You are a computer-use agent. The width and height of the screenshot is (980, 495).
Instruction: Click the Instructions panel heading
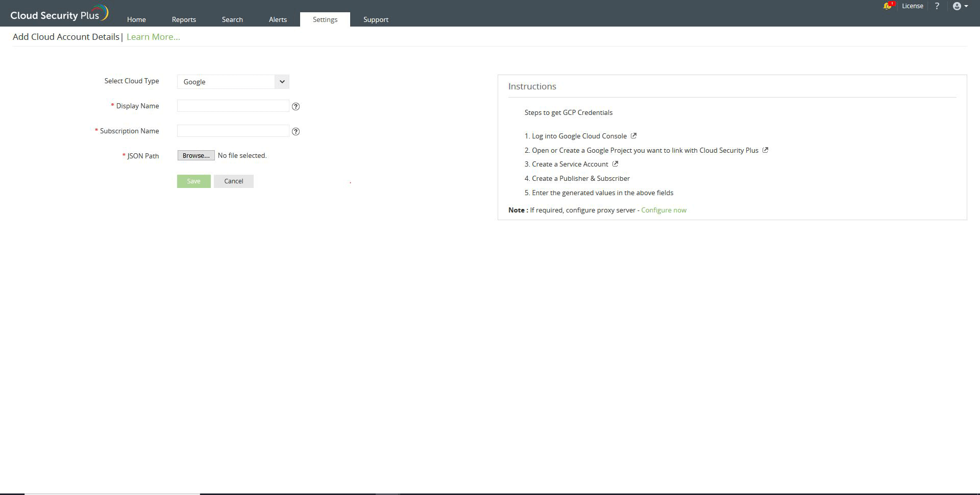pyautogui.click(x=532, y=86)
